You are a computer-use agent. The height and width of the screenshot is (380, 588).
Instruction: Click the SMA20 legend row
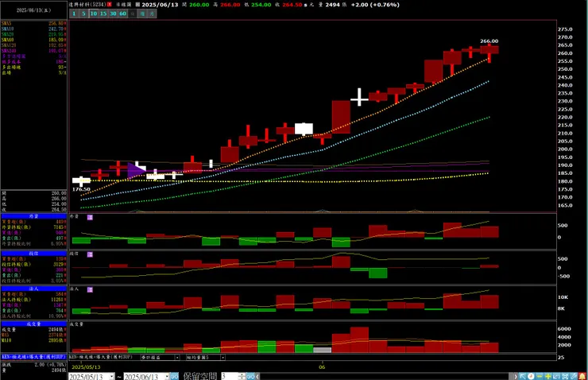[33, 34]
